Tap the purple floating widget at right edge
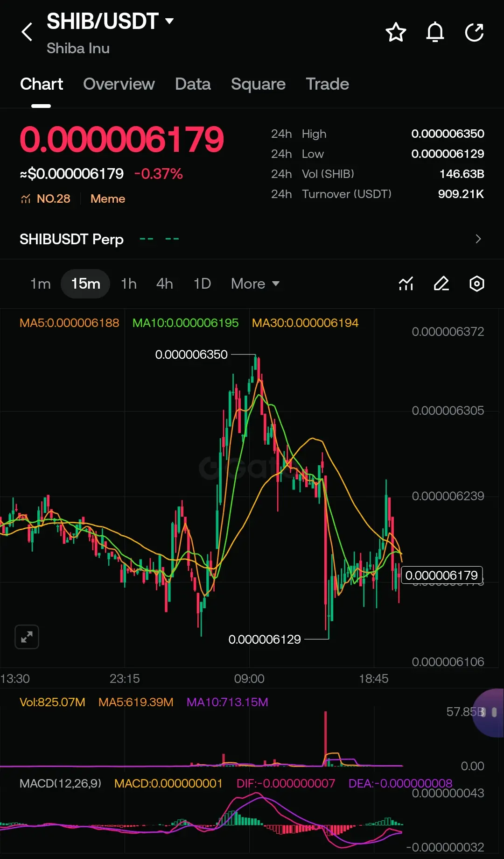The width and height of the screenshot is (504, 859). [489, 713]
